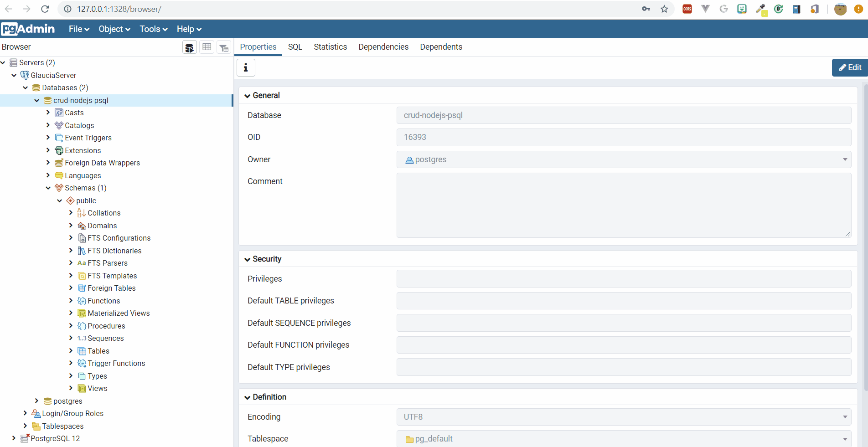
Task: Collapse the public schema node
Action: (x=59, y=200)
